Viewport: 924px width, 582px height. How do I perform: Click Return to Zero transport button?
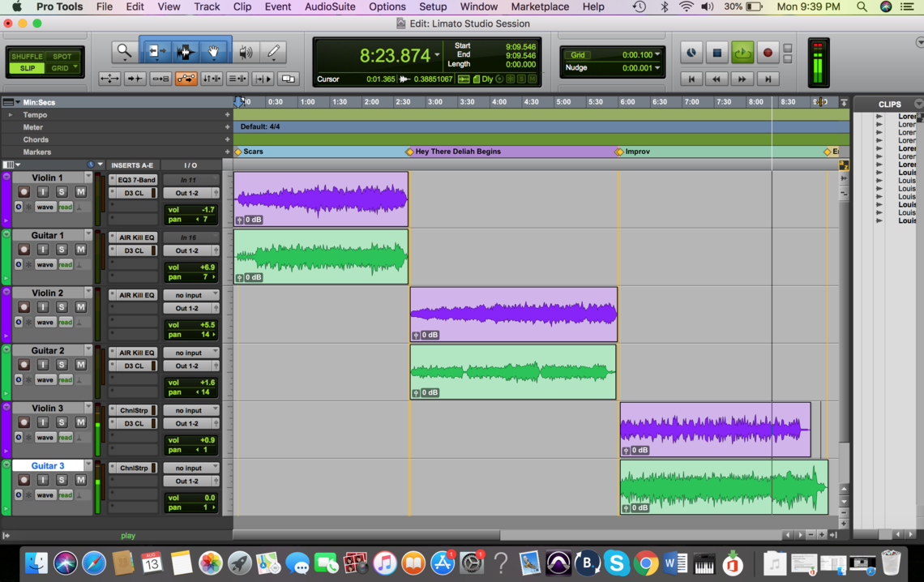click(x=691, y=79)
